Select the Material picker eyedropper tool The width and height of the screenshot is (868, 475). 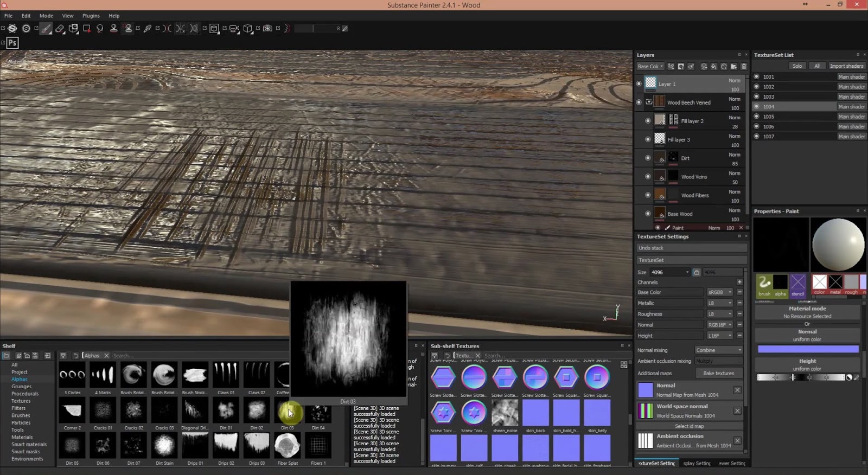pos(148,29)
